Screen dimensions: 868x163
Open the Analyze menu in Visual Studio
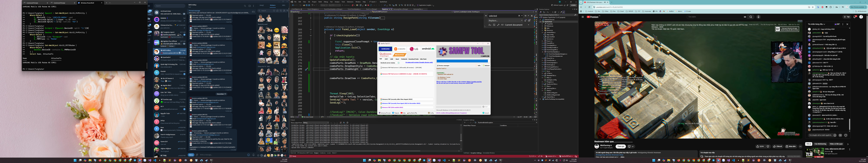pos(337,2)
